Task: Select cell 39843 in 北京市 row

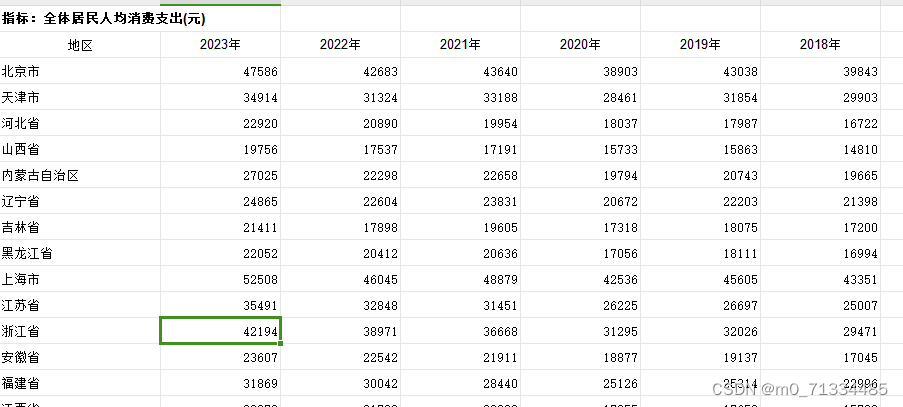Action: [x=821, y=71]
